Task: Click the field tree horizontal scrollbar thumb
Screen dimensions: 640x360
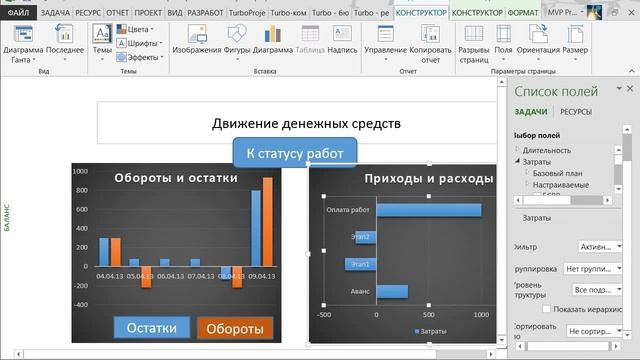Action: click(547, 200)
